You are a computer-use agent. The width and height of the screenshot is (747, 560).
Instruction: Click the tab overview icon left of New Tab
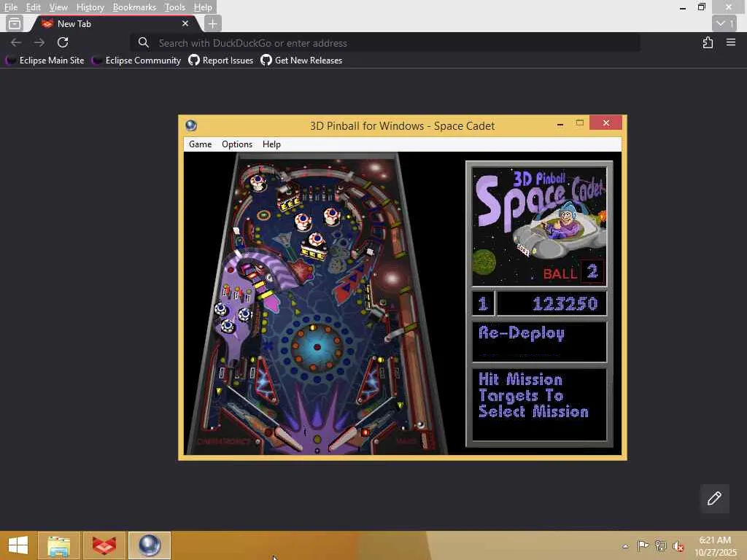15,23
